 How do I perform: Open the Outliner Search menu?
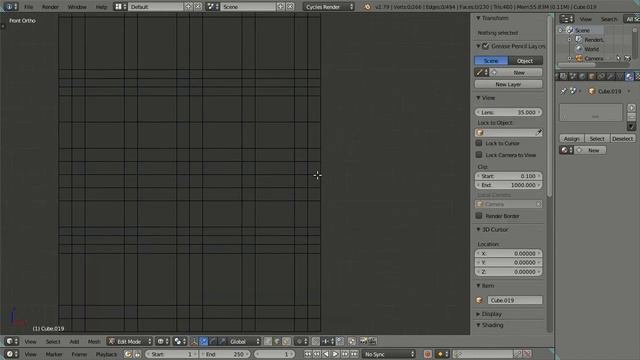tap(609, 19)
